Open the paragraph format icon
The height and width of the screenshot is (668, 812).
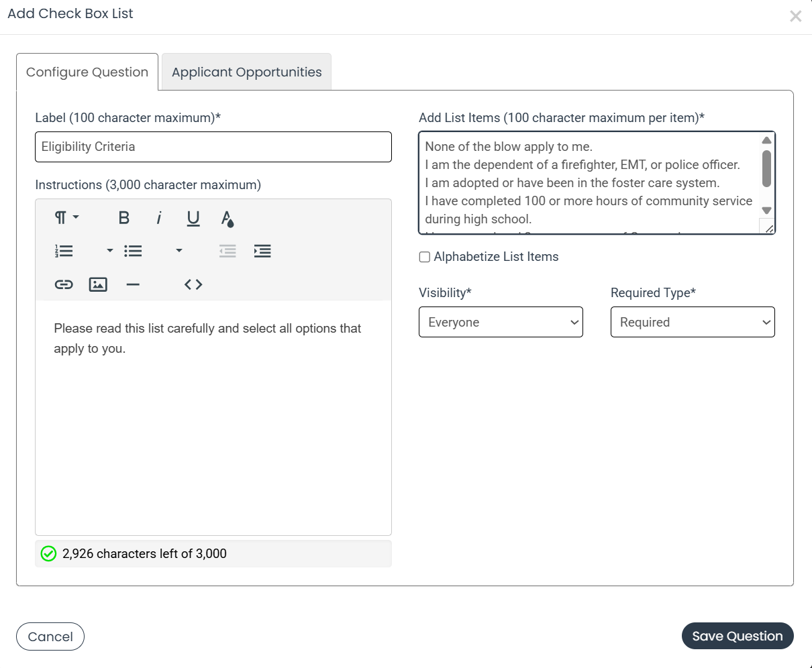tap(66, 217)
